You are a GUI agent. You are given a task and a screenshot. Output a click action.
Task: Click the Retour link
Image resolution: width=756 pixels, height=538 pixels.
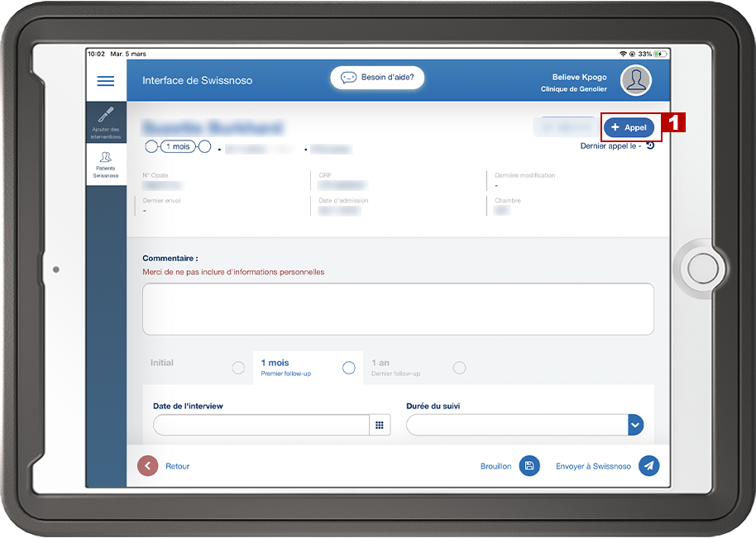click(178, 466)
